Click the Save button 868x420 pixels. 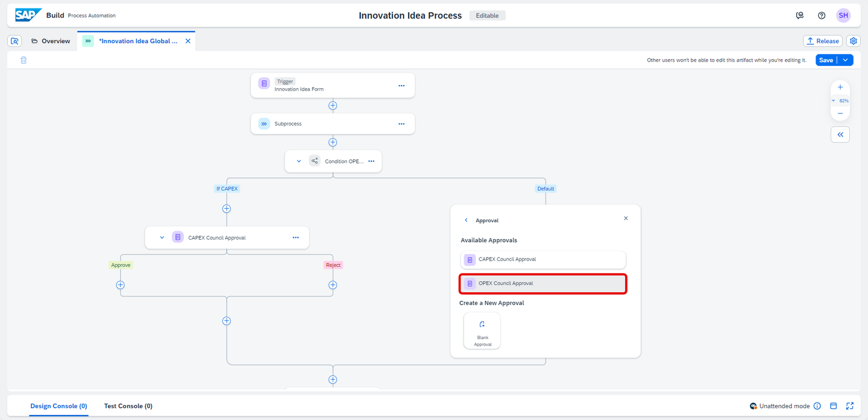pos(826,60)
